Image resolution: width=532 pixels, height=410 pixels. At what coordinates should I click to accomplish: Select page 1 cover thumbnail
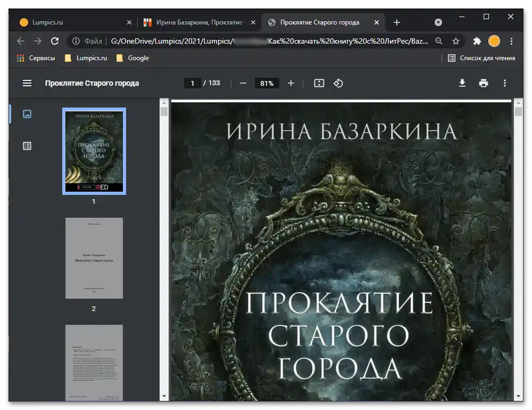tap(94, 151)
